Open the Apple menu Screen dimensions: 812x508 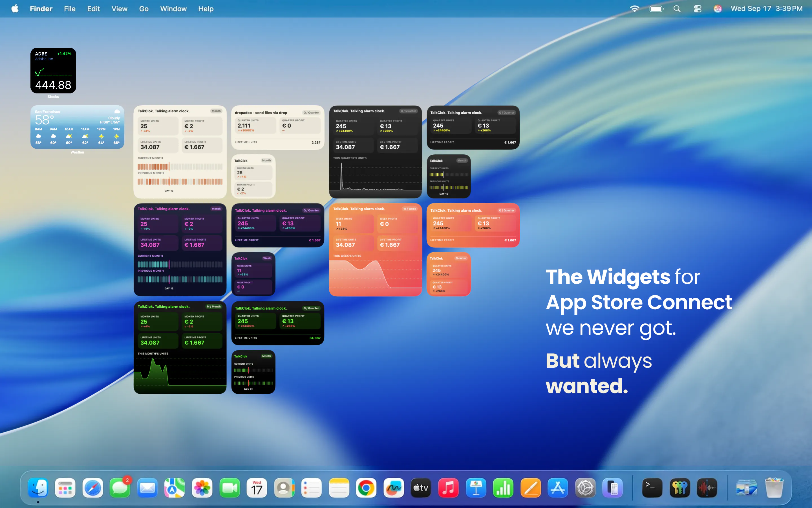[x=15, y=9]
